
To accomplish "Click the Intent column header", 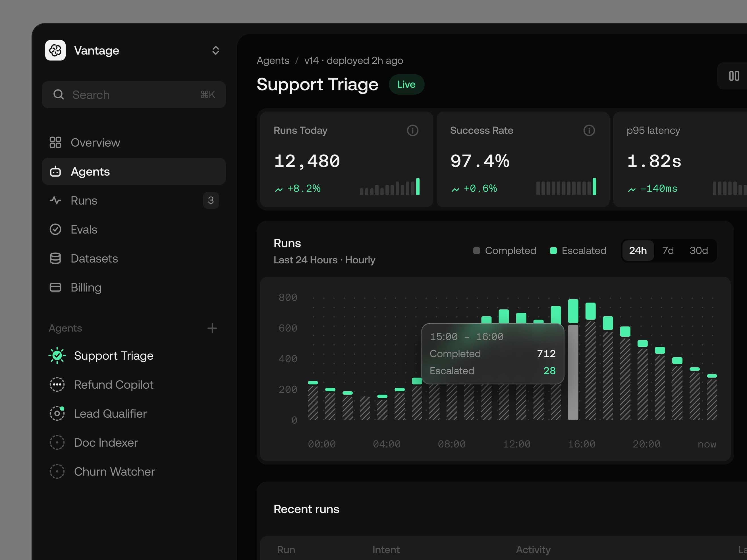I will coord(386,549).
